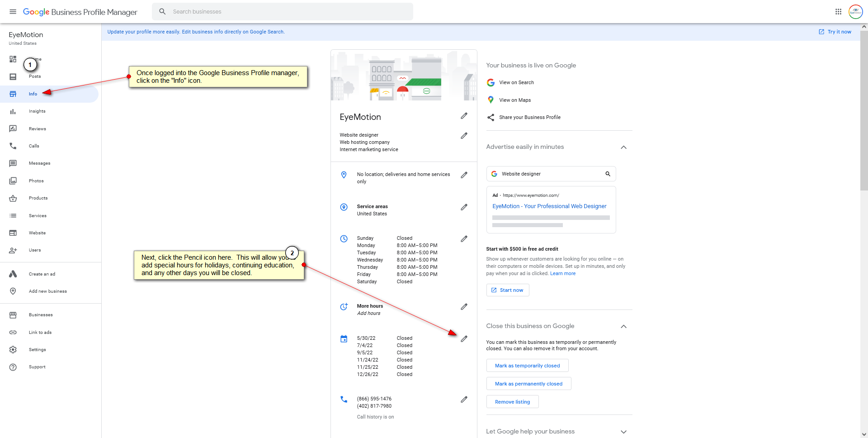Edit More hours pencil icon

(x=464, y=307)
